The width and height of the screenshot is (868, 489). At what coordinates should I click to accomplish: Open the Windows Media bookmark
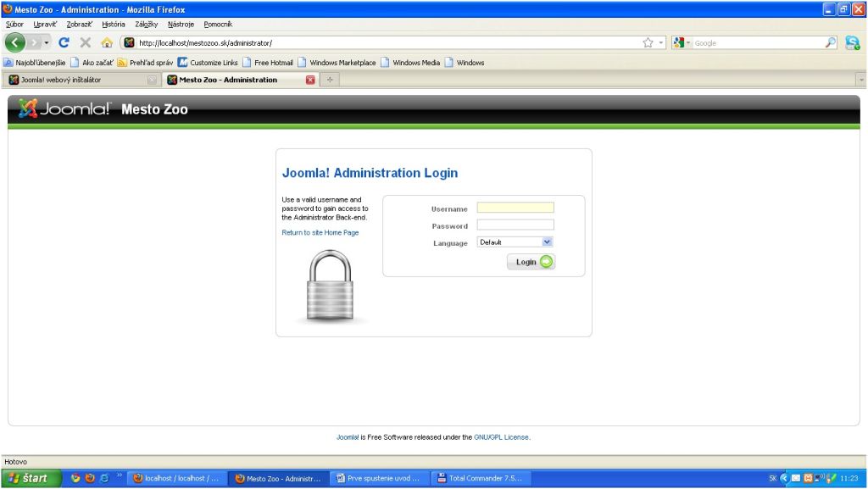(x=410, y=63)
